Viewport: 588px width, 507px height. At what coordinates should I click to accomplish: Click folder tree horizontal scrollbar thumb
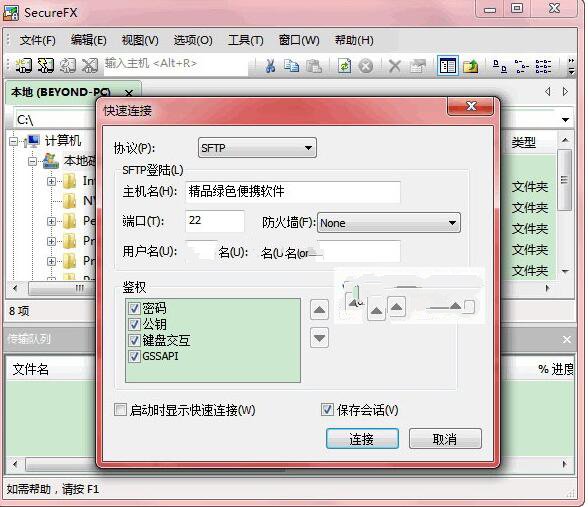pyautogui.click(x=62, y=288)
